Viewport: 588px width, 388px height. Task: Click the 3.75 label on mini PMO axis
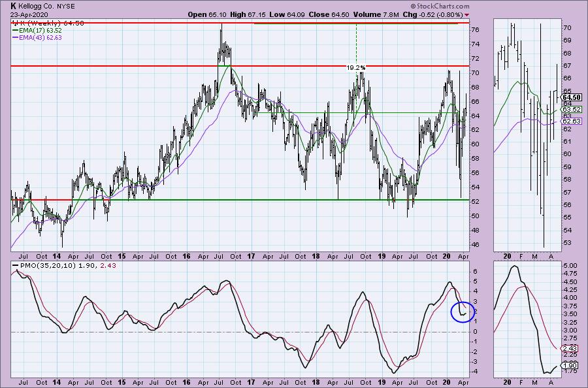[570, 306]
